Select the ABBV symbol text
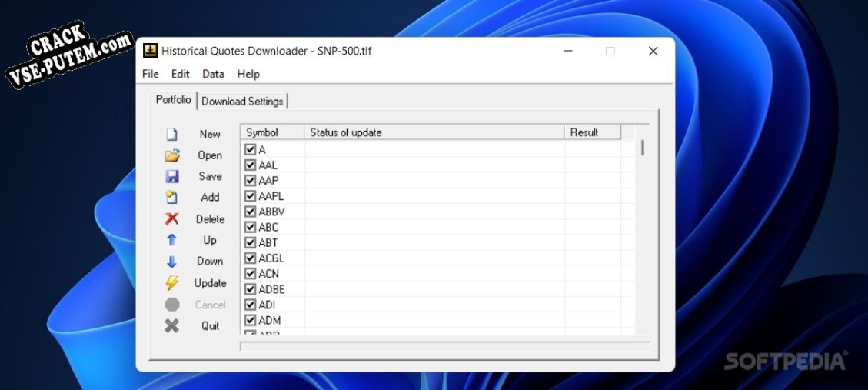The height and width of the screenshot is (390, 868). tap(272, 212)
